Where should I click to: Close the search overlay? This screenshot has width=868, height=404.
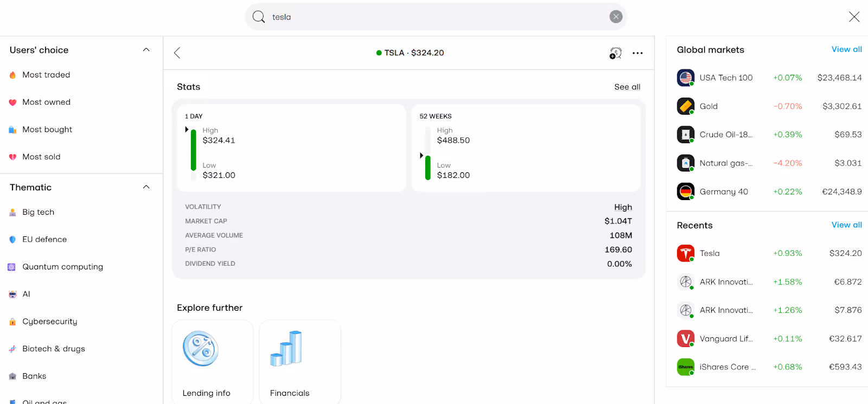tap(854, 17)
